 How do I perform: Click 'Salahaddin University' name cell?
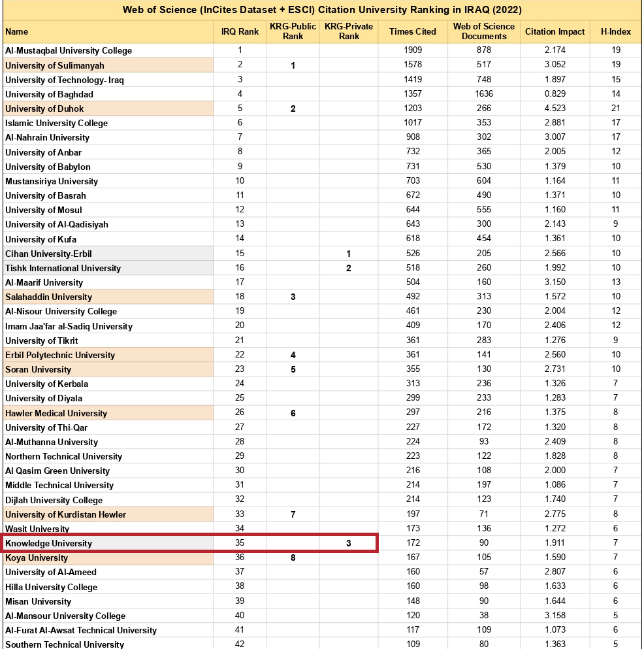coord(108,297)
